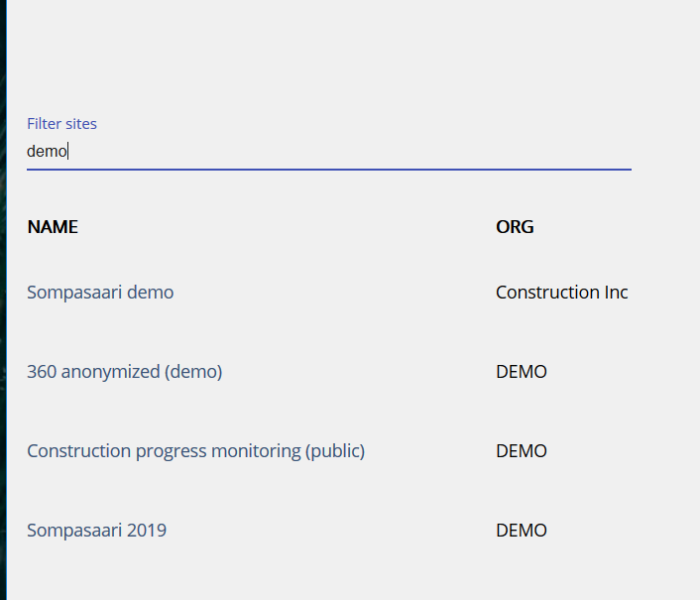
Task: Open Construction progress monitoring (public) site
Action: coord(195,451)
